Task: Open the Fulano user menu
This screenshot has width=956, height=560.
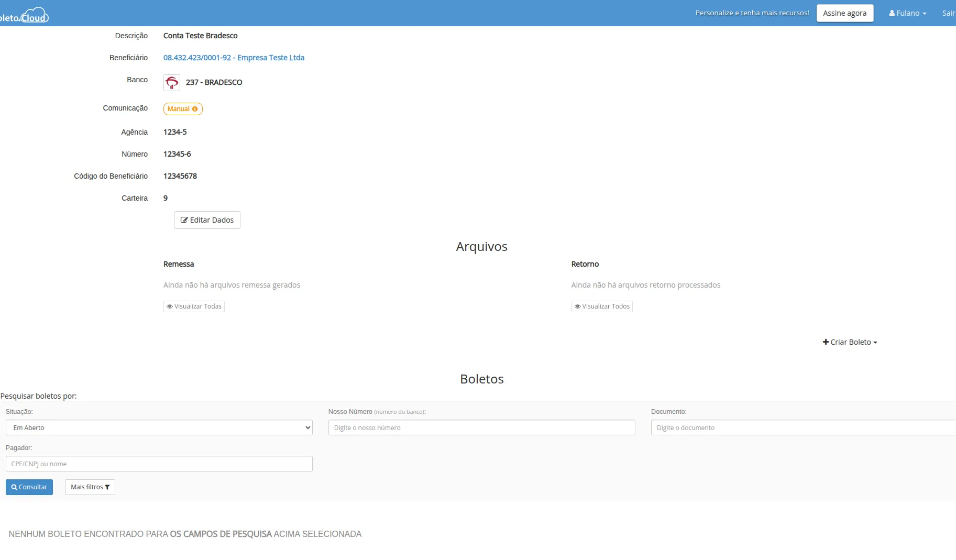Action: coord(908,13)
